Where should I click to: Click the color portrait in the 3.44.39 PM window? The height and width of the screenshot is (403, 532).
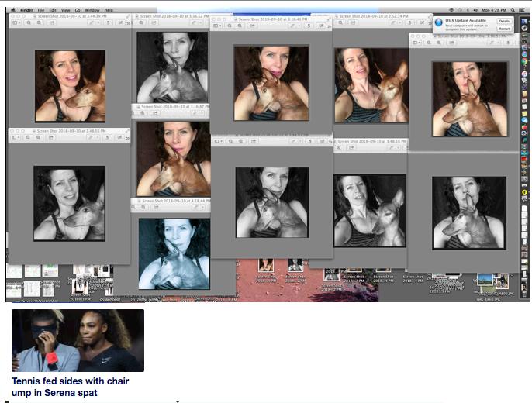coord(71,86)
